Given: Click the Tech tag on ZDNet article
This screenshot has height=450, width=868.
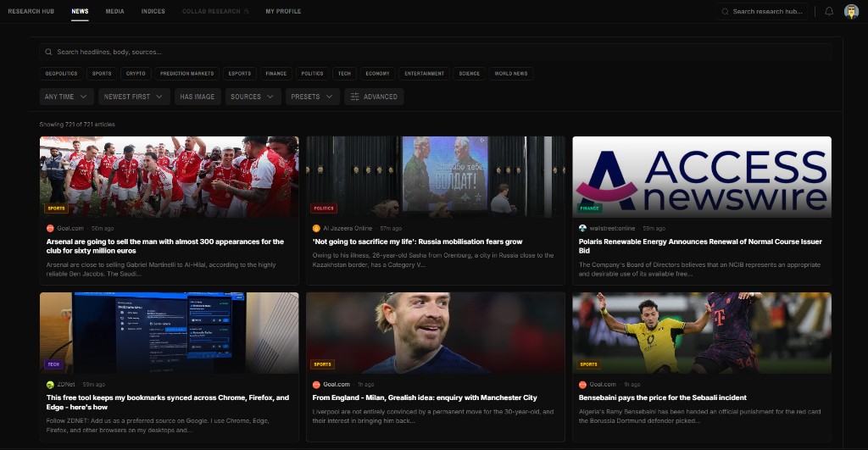Looking at the screenshot, I should tap(53, 364).
